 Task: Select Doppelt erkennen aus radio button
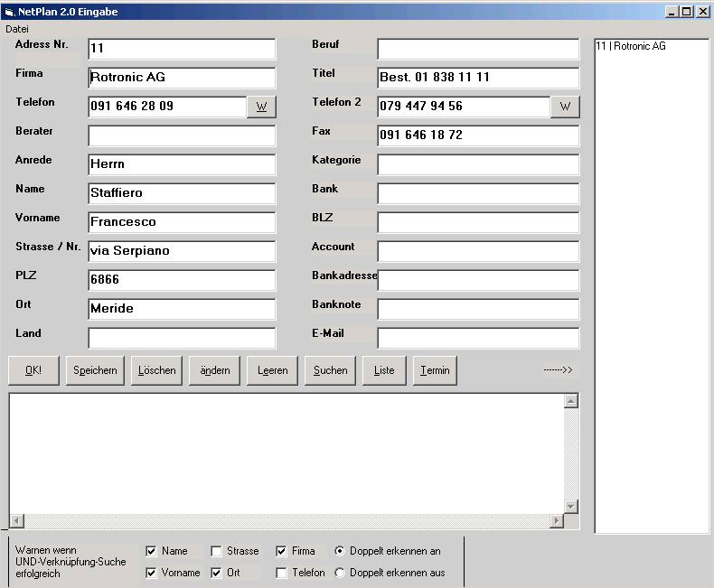(x=339, y=573)
